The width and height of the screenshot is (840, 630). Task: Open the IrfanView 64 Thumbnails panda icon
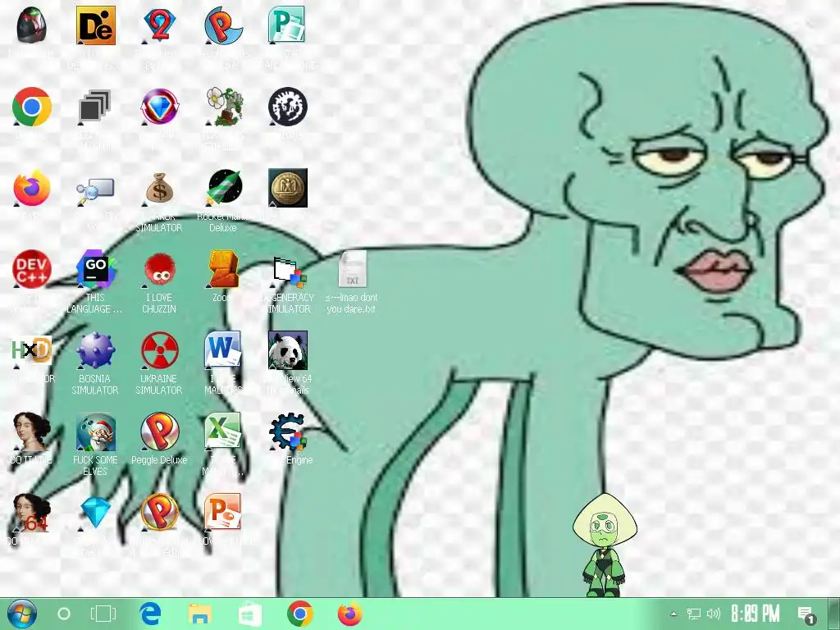point(288,351)
